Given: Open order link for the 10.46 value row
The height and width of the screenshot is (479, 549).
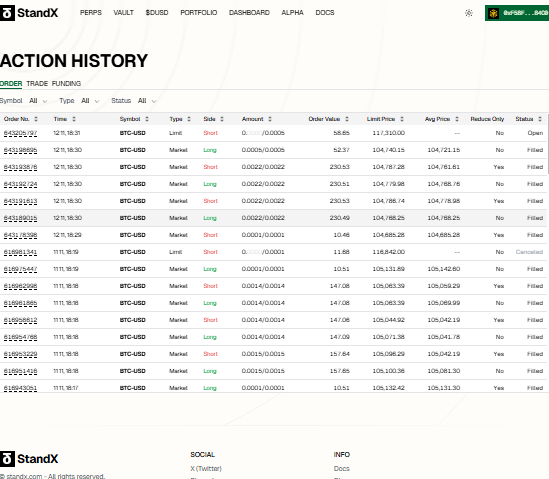Looking at the screenshot, I should [20, 235].
